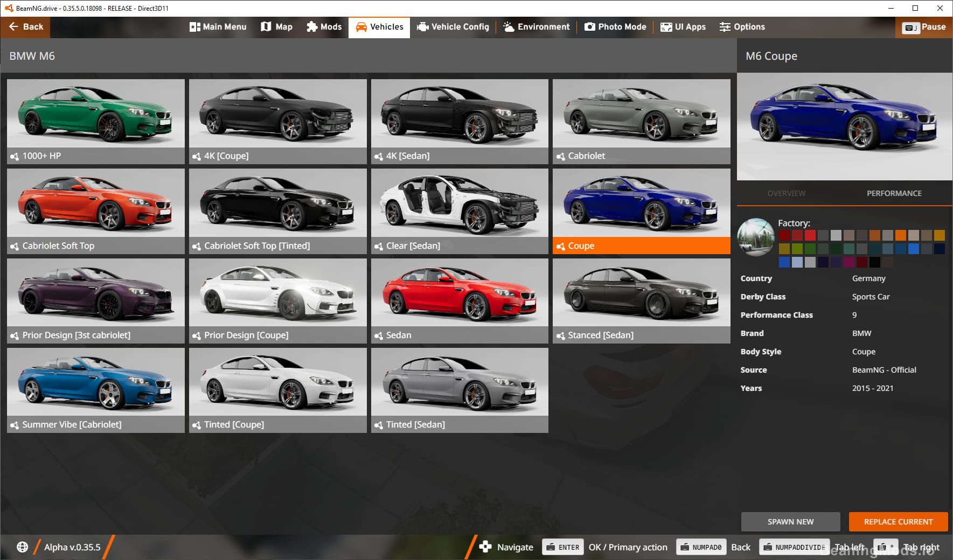
Task: Open the Main Menu
Action: (x=218, y=27)
